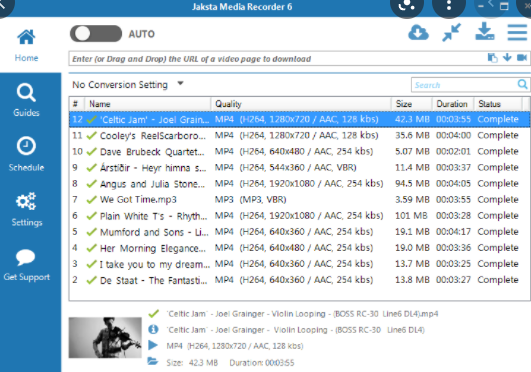Select the Plain White T's row

[299, 215]
